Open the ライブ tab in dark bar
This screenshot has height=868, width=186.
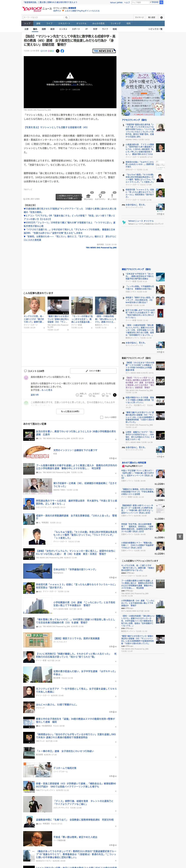pyautogui.click(x=49, y=24)
